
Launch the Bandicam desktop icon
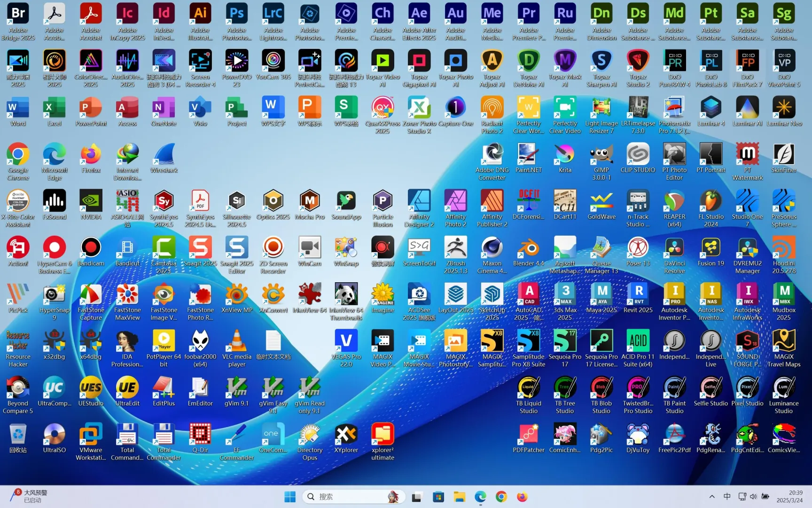91,251
